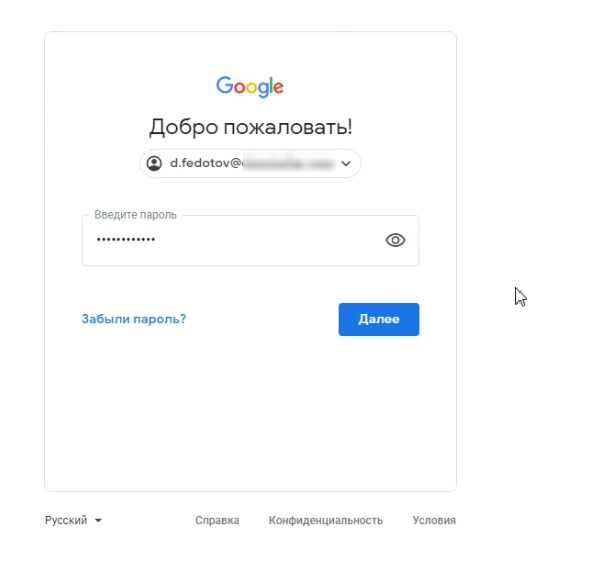Click the caret arrow next to 'Русский'
This screenshot has height=572, width=606.
pyautogui.click(x=98, y=521)
